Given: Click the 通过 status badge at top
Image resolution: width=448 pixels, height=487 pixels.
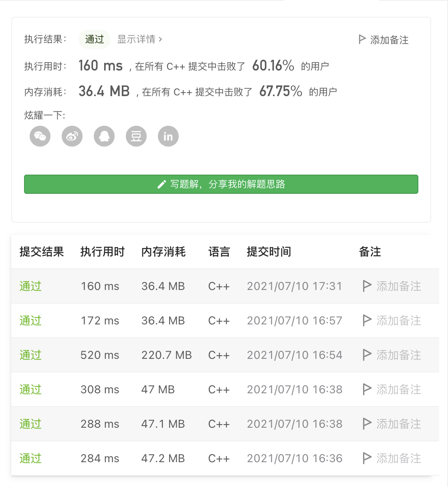Looking at the screenshot, I should click(95, 39).
